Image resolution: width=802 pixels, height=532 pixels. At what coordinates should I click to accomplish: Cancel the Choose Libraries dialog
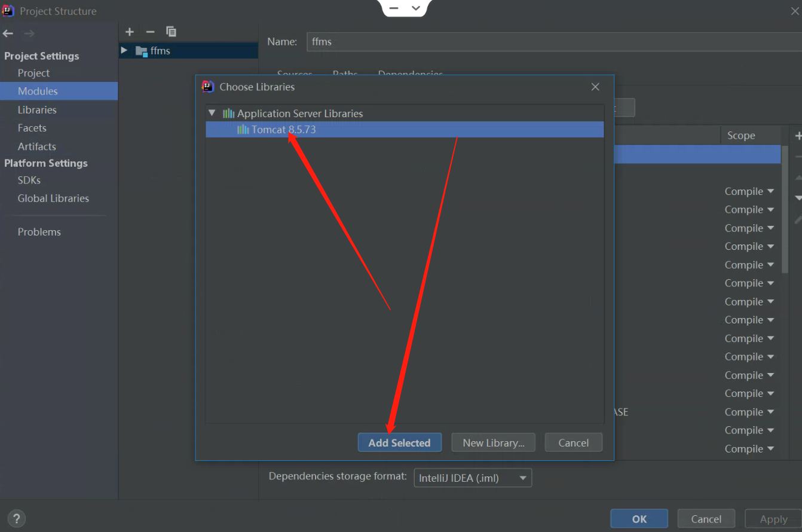tap(573, 443)
